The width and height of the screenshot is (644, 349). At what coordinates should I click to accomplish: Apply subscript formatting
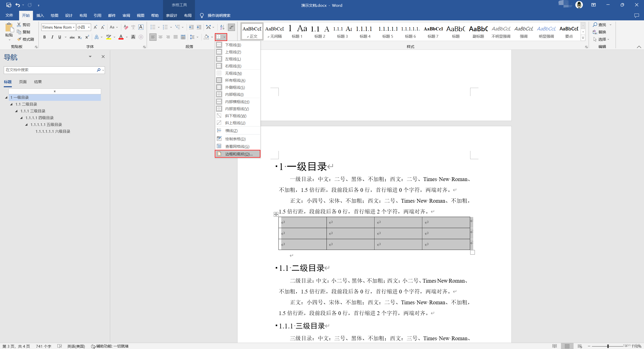click(80, 37)
